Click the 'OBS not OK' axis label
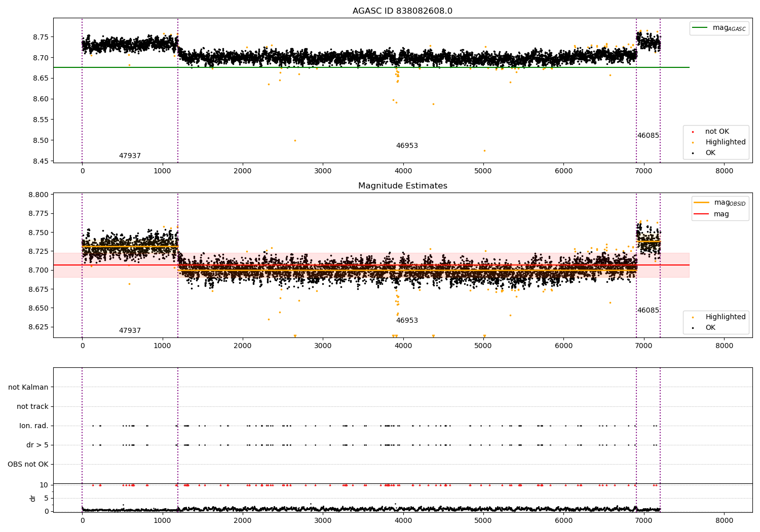The width and height of the screenshot is (760, 532). click(x=28, y=465)
